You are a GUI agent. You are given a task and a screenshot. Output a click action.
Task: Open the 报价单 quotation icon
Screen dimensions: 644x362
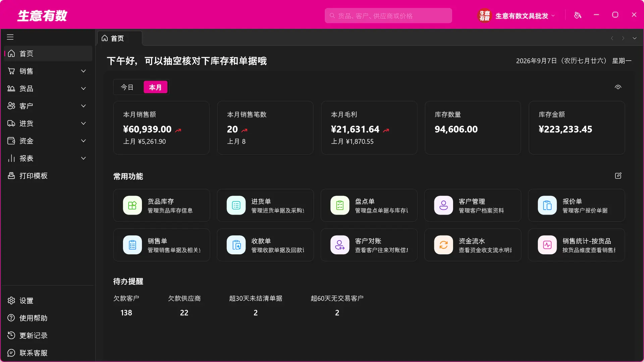coord(547,205)
